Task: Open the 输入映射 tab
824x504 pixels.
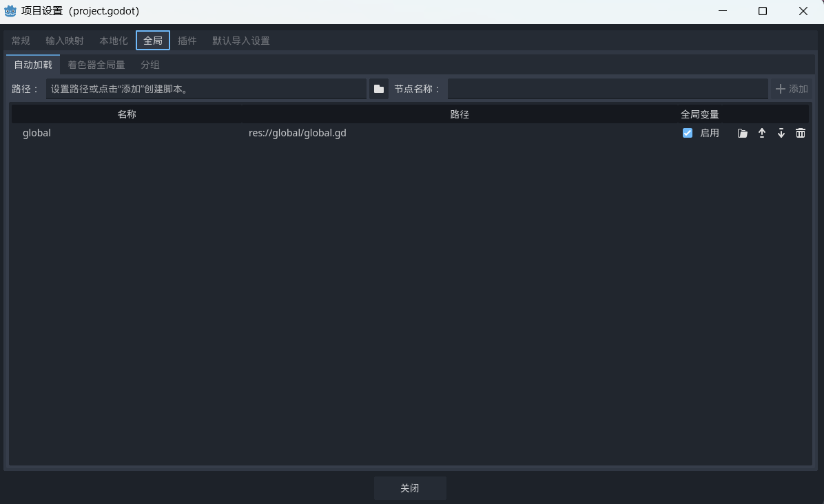Action: pyautogui.click(x=65, y=41)
